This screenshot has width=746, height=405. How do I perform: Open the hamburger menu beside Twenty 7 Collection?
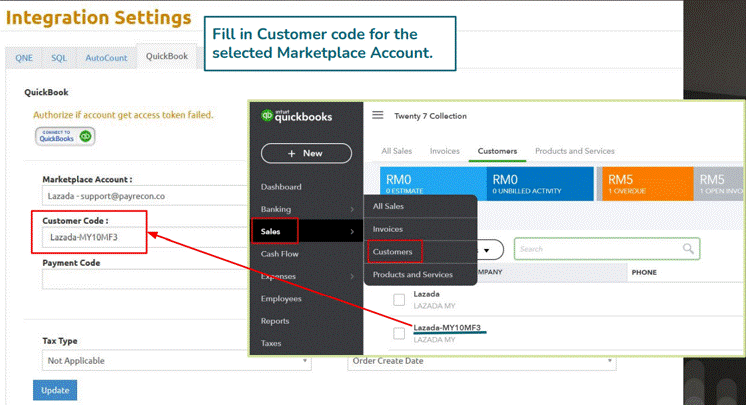[378, 115]
